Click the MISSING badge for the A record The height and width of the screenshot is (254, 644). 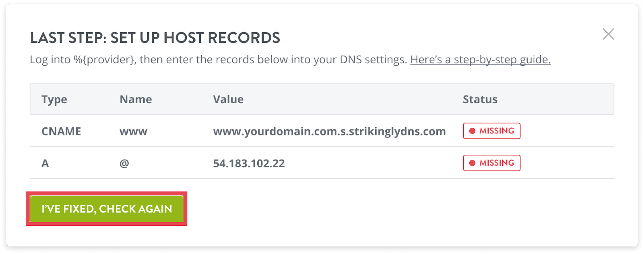(491, 163)
